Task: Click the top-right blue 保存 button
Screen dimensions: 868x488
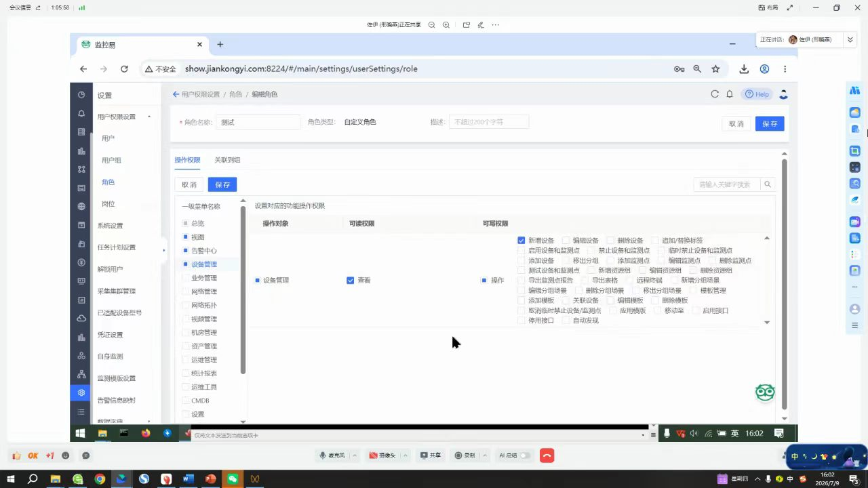Action: (770, 124)
